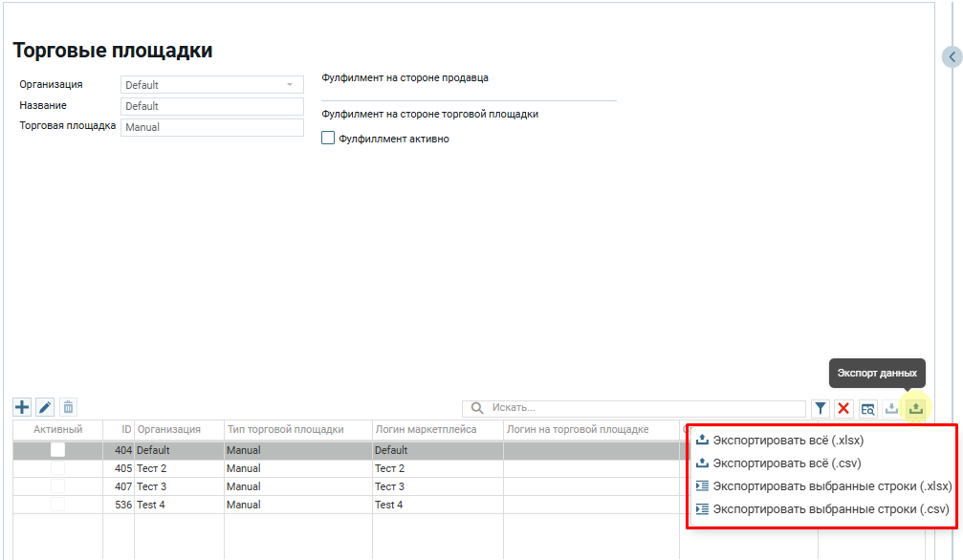
Task: Select Экспортировать выбранные строки (.xlsx)
Action: click(x=831, y=486)
